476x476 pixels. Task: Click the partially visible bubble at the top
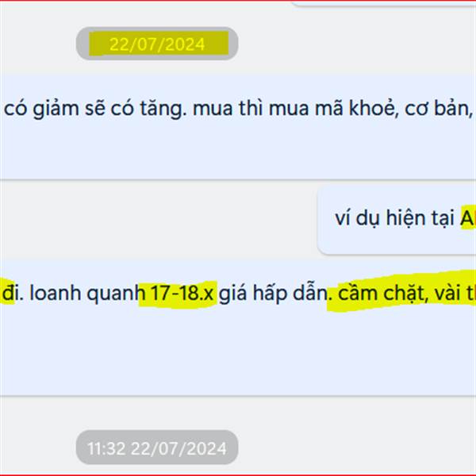(x=383, y=3)
